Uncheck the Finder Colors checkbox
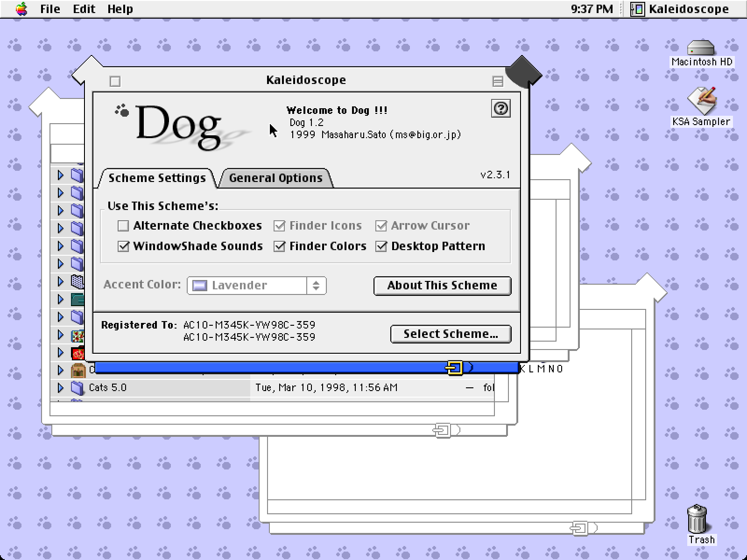747x560 pixels. click(x=279, y=246)
